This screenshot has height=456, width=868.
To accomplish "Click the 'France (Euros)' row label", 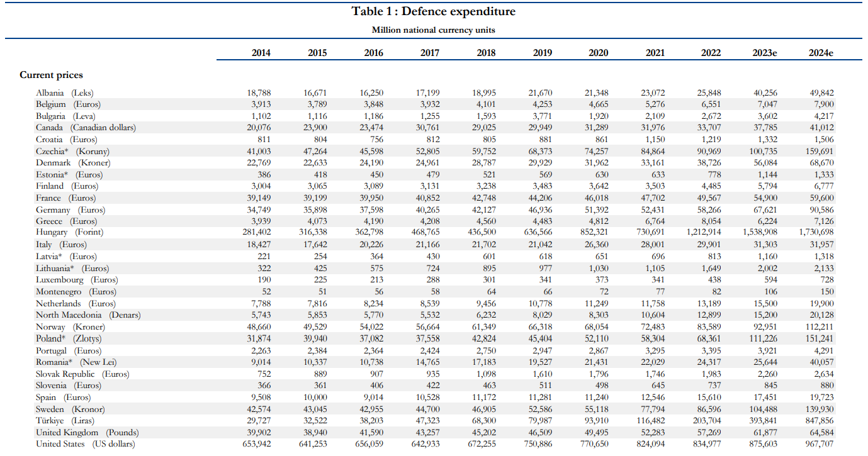I will click(x=66, y=198).
